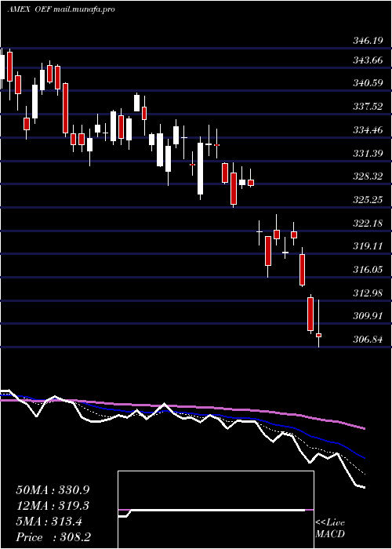Select the 331.39 price level label
This screenshot has width=392, height=549.
click(x=368, y=154)
